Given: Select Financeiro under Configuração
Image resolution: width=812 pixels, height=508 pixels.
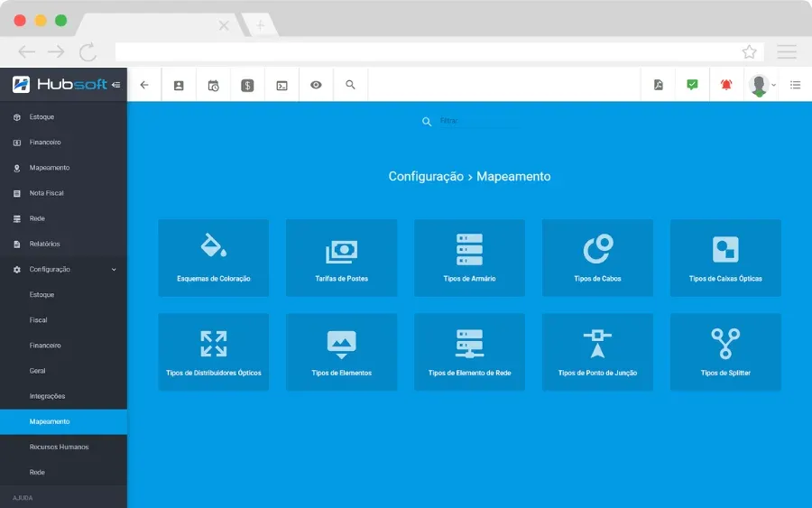Looking at the screenshot, I should (63, 346).
